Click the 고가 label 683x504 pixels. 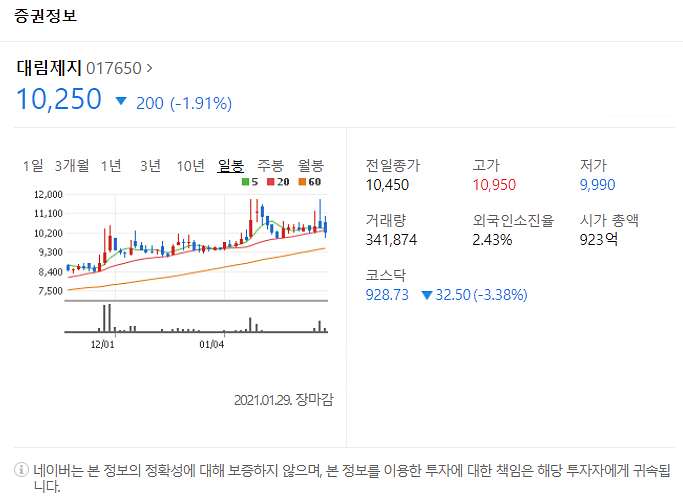(x=486, y=165)
